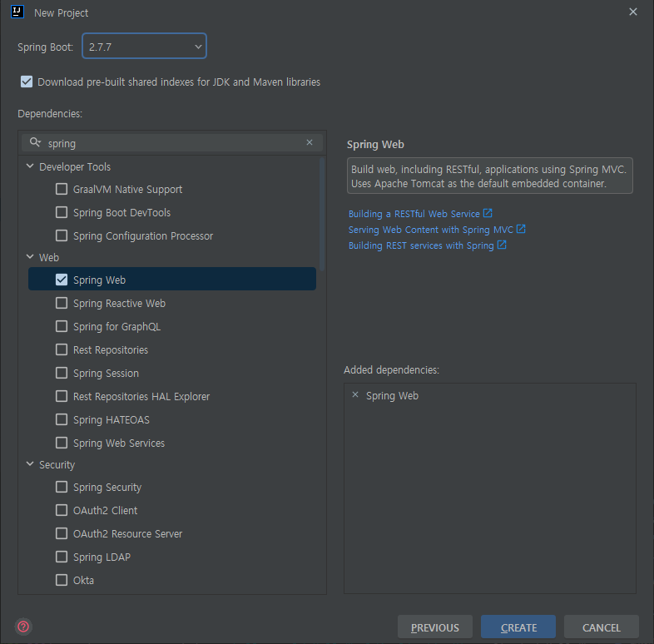Click the help question mark icon
Screen dimensions: 654x644
[23, 627]
